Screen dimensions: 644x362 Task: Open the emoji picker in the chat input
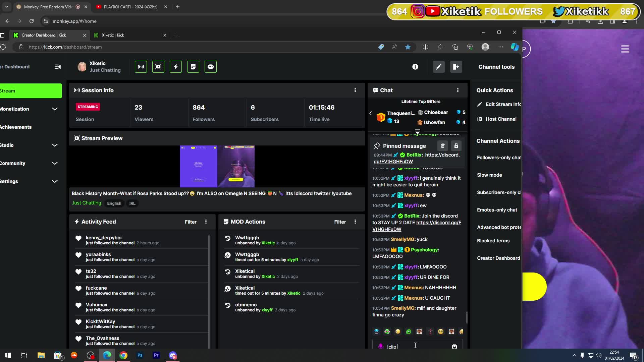[x=455, y=346]
